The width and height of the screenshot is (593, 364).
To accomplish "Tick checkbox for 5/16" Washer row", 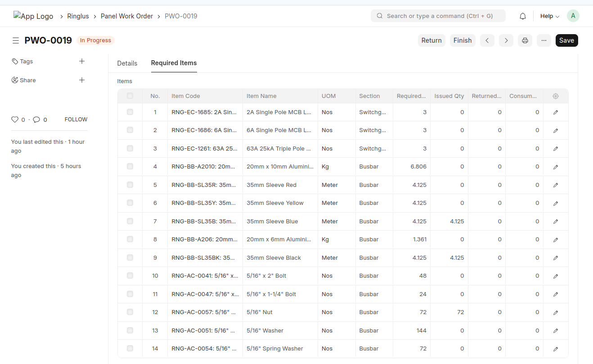I will pos(130,330).
